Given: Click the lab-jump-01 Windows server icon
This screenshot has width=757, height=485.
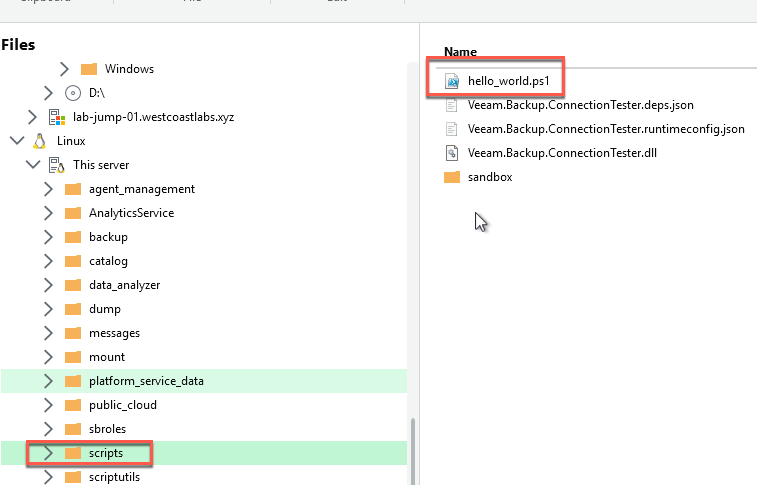Looking at the screenshot, I should [x=57, y=117].
